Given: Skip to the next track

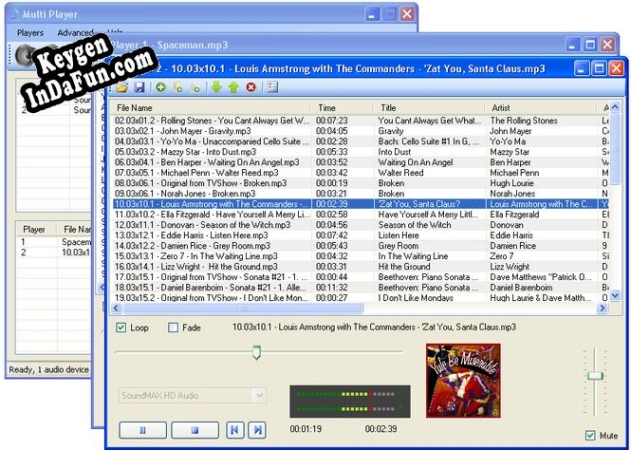Looking at the screenshot, I should [257, 430].
